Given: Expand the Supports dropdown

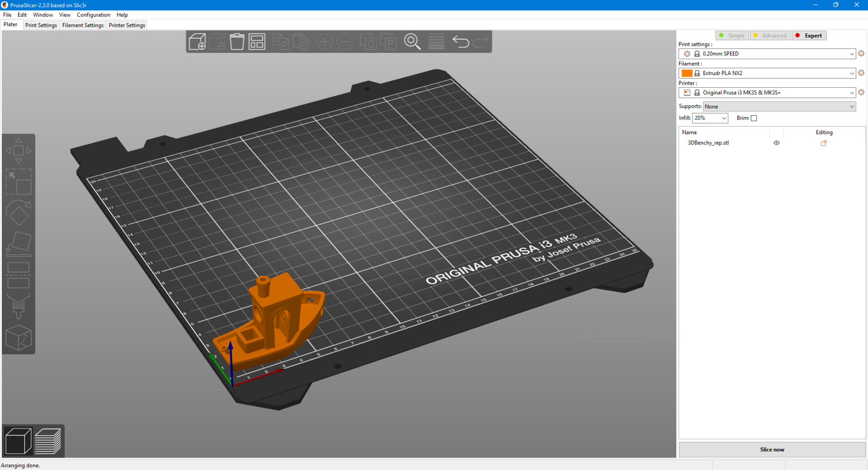Looking at the screenshot, I should tap(779, 106).
